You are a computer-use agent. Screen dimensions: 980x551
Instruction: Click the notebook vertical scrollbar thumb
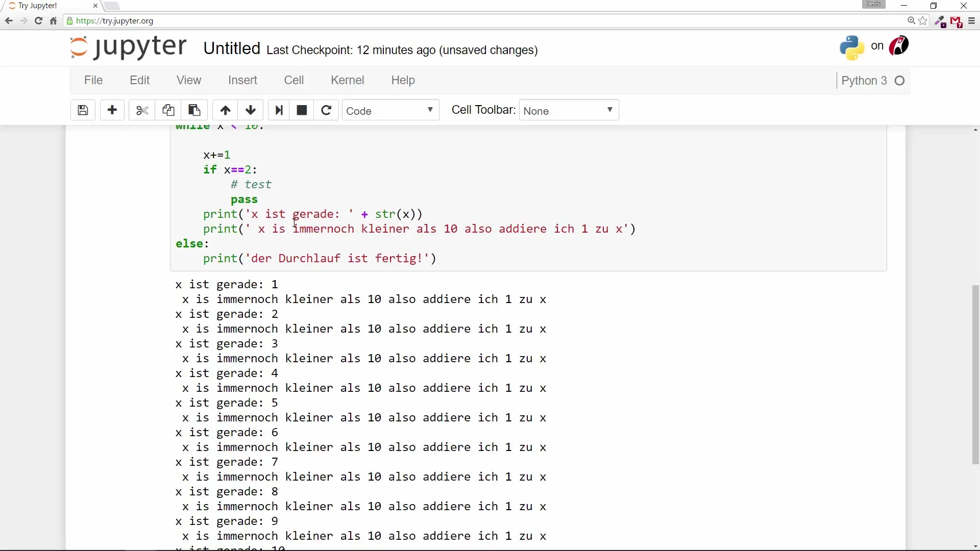point(975,375)
